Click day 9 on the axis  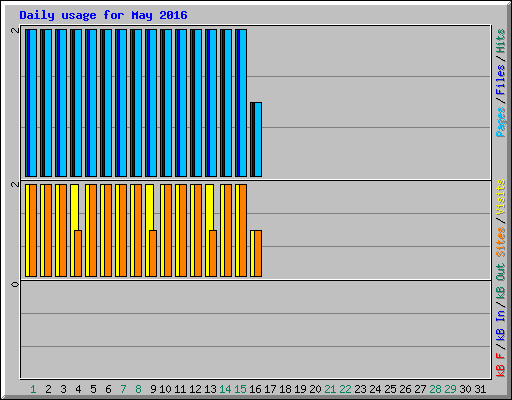153,389
